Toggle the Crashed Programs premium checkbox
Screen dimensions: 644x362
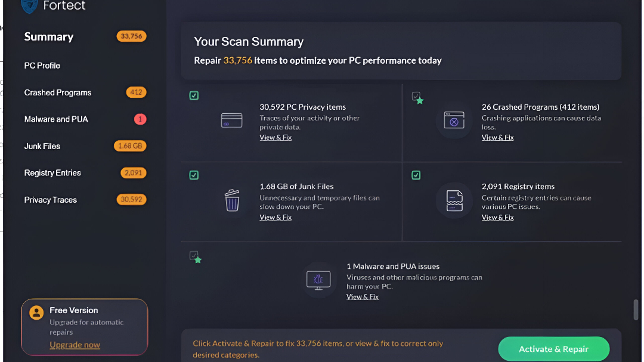point(417,97)
